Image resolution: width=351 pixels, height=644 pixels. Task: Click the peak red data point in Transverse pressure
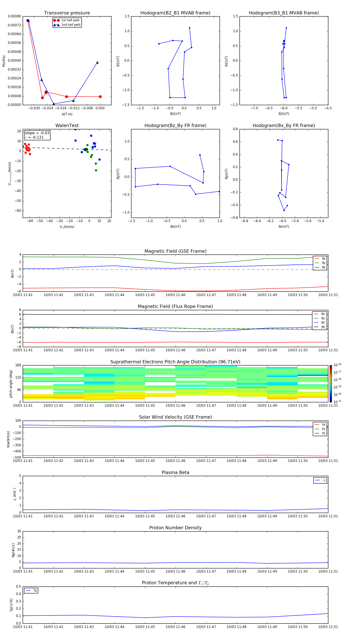pos(28,20)
